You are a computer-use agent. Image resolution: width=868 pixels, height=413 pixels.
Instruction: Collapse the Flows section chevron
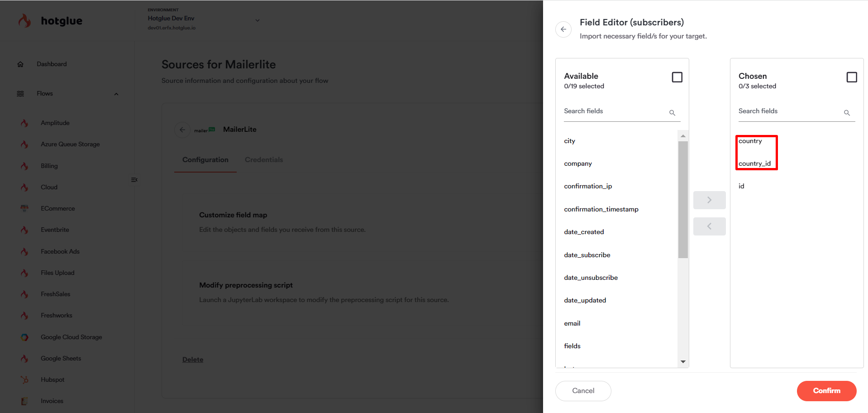(116, 94)
